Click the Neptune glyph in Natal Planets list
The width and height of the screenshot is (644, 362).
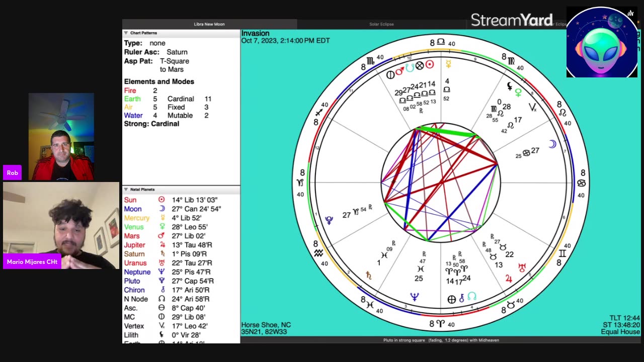[x=162, y=272]
